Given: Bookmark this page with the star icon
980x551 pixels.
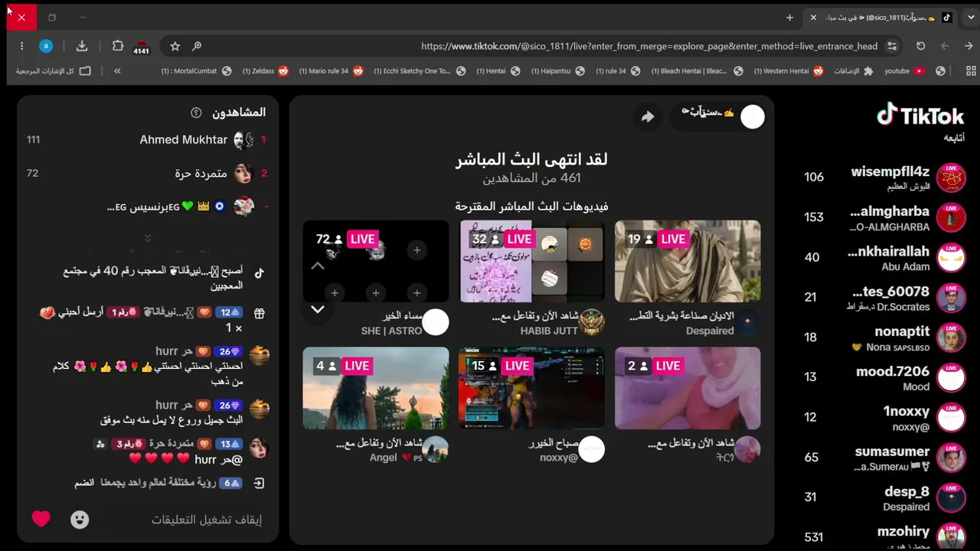Looking at the screenshot, I should pos(175,46).
